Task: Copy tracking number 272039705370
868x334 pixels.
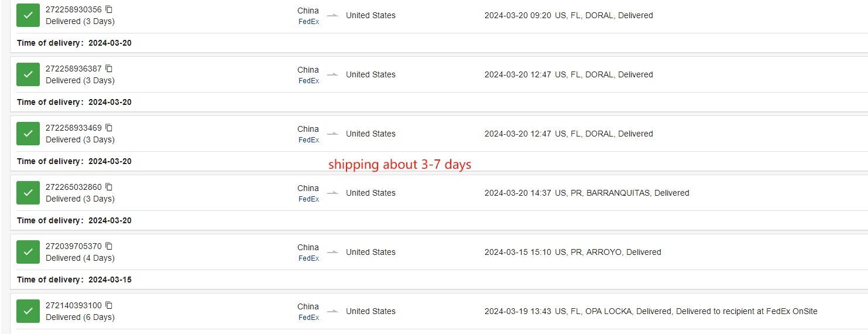Action: click(109, 246)
